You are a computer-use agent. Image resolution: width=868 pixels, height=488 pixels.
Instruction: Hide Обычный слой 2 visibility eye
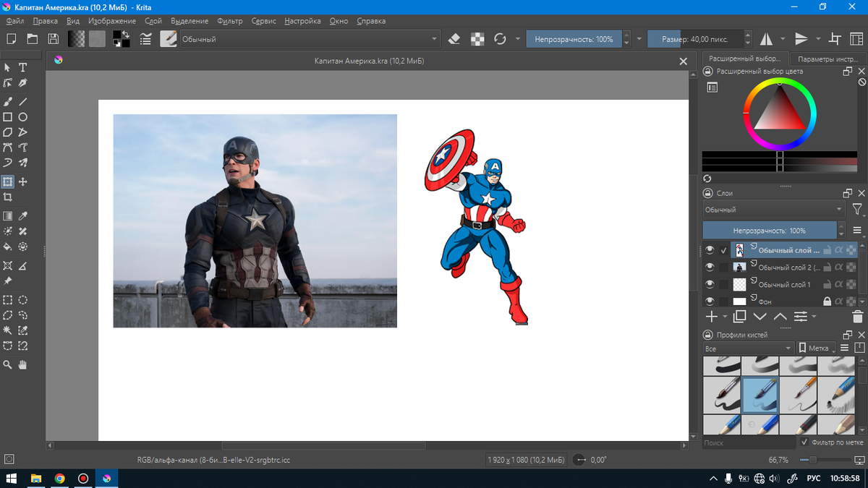click(x=710, y=267)
